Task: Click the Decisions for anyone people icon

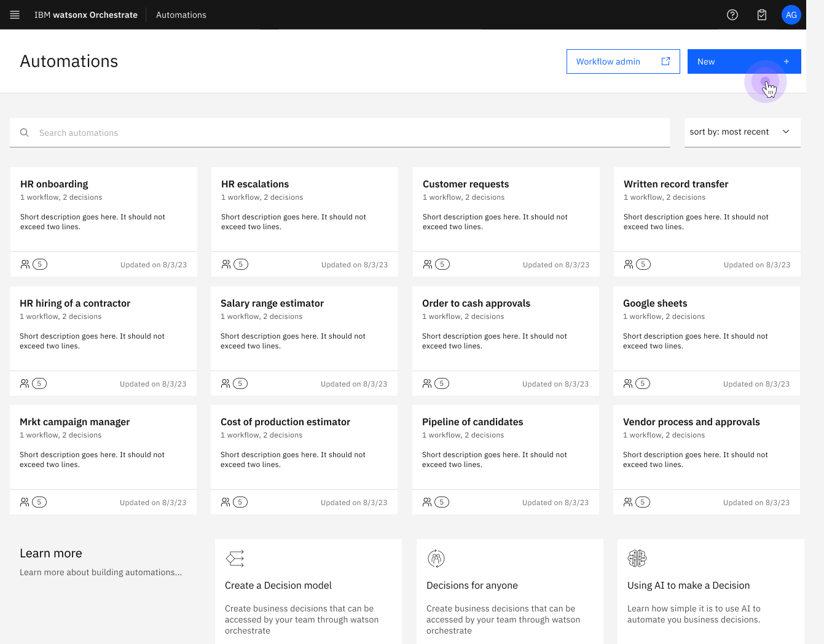Action: click(x=436, y=559)
